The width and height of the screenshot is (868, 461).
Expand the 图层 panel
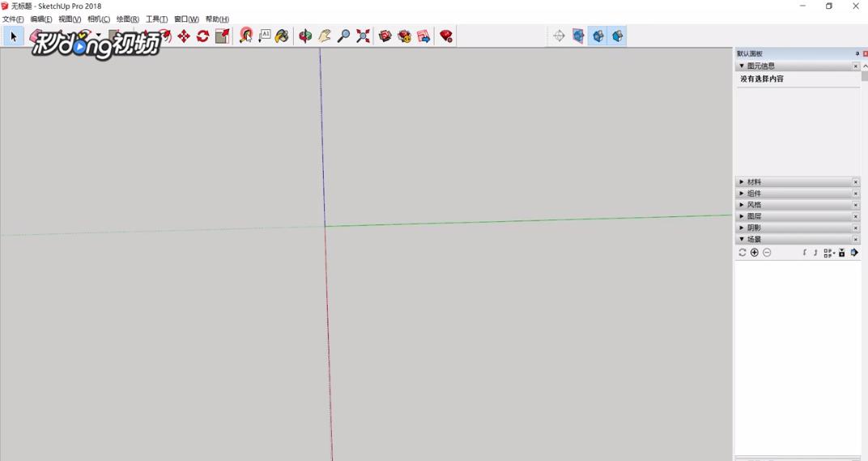[742, 216]
